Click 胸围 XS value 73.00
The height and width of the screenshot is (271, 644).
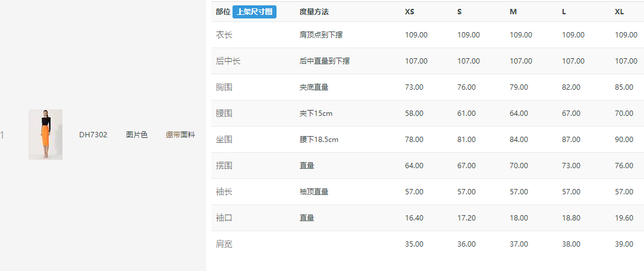pyautogui.click(x=414, y=87)
